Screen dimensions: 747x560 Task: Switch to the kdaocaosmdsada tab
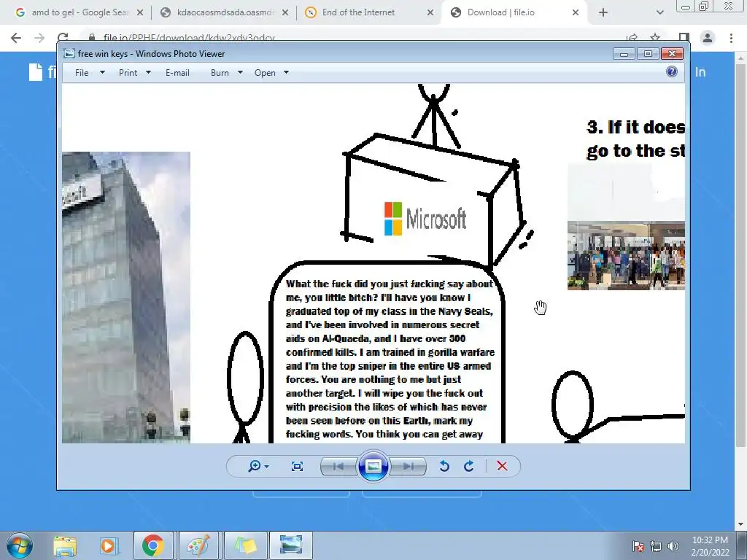point(224,12)
